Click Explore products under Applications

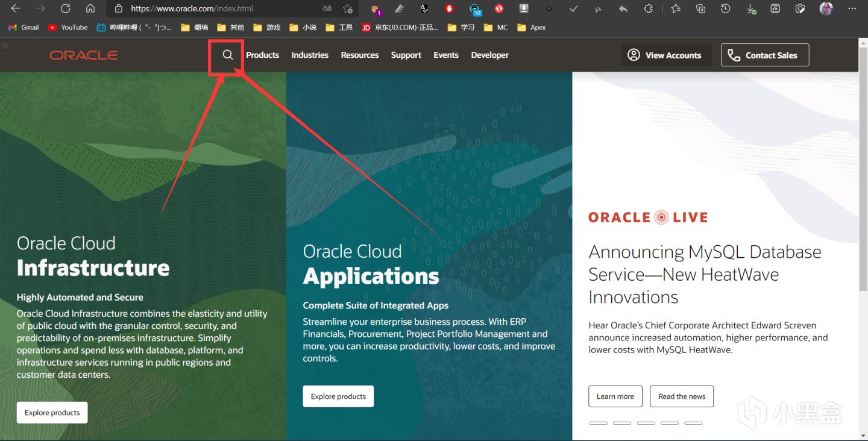338,396
